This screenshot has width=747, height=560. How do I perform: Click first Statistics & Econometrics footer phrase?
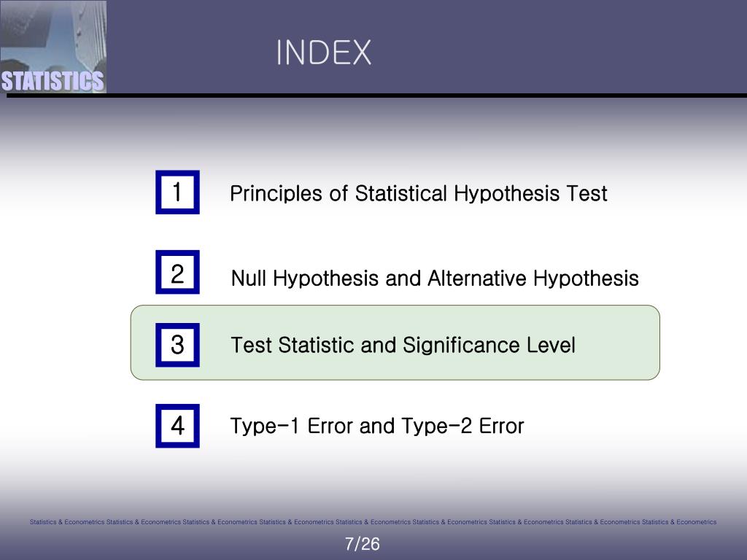(x=67, y=522)
